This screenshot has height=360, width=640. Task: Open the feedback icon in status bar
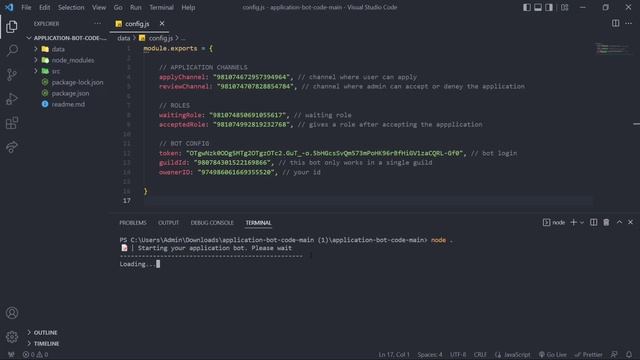[x=614, y=355]
